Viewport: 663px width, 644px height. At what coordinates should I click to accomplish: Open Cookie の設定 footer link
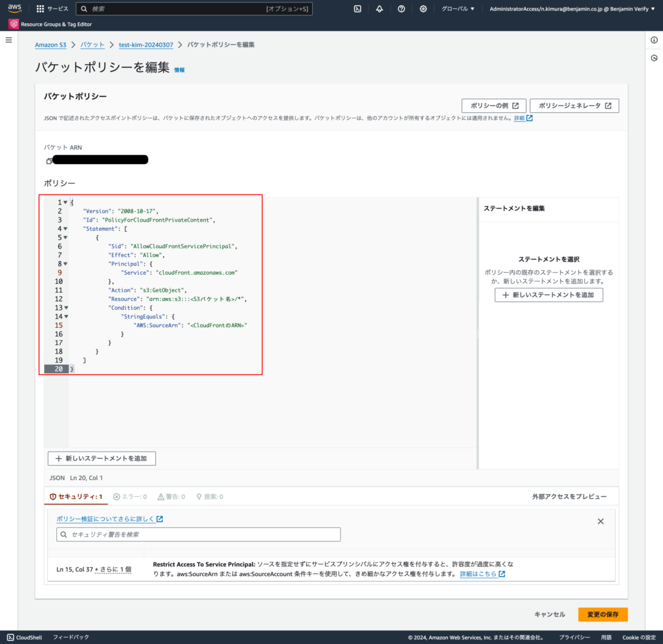639,638
